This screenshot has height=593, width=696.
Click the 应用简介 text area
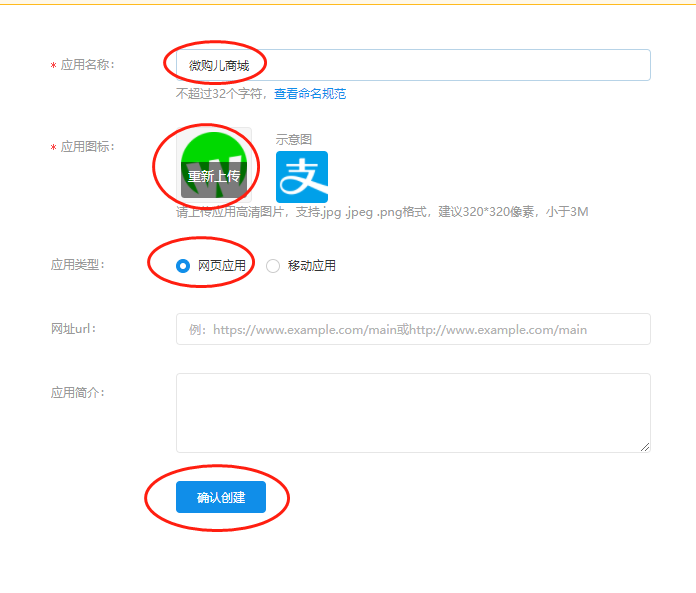(413, 413)
